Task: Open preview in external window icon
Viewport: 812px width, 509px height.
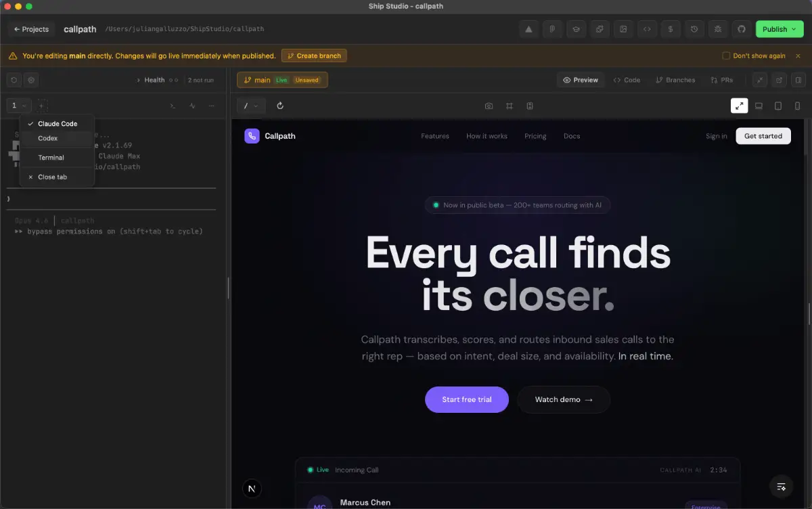Action: 780,80
